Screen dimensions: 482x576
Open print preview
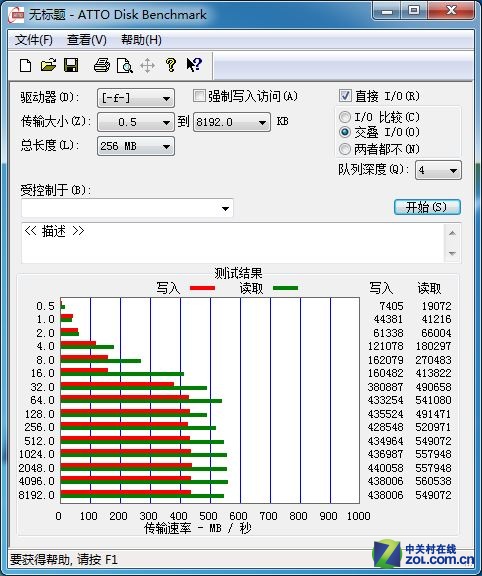tap(125, 65)
